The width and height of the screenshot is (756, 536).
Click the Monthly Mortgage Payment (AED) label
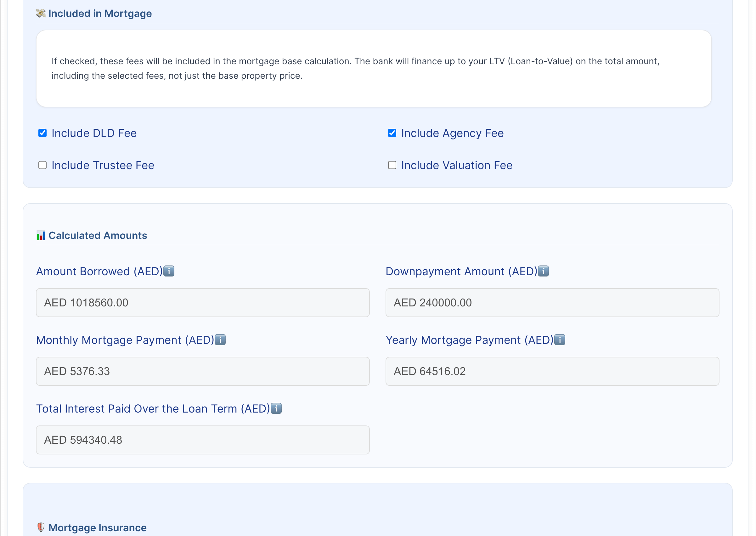(125, 340)
